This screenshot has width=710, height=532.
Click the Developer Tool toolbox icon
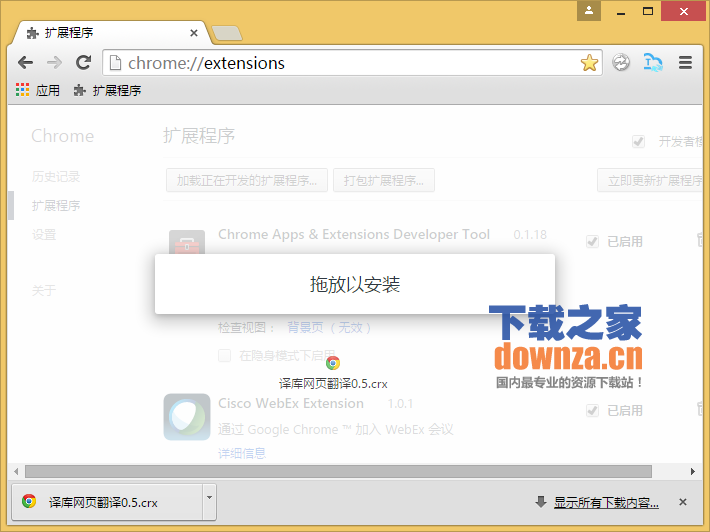[x=187, y=242]
